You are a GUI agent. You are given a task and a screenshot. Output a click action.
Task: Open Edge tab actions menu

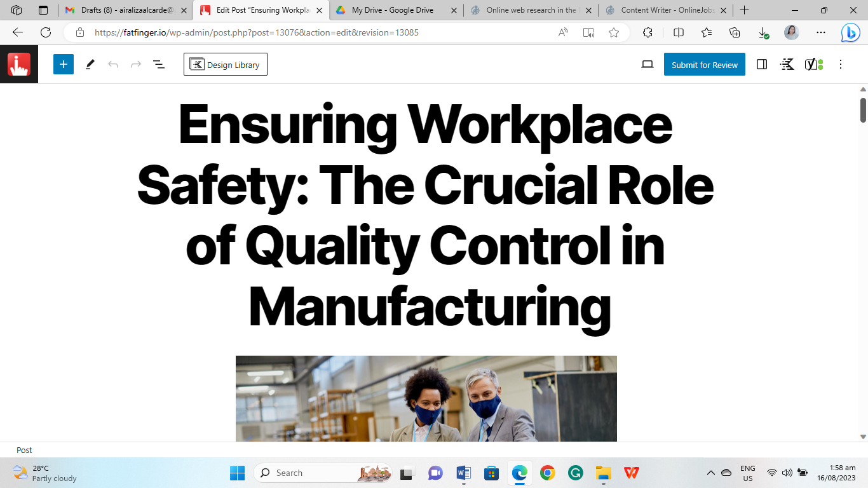click(43, 10)
